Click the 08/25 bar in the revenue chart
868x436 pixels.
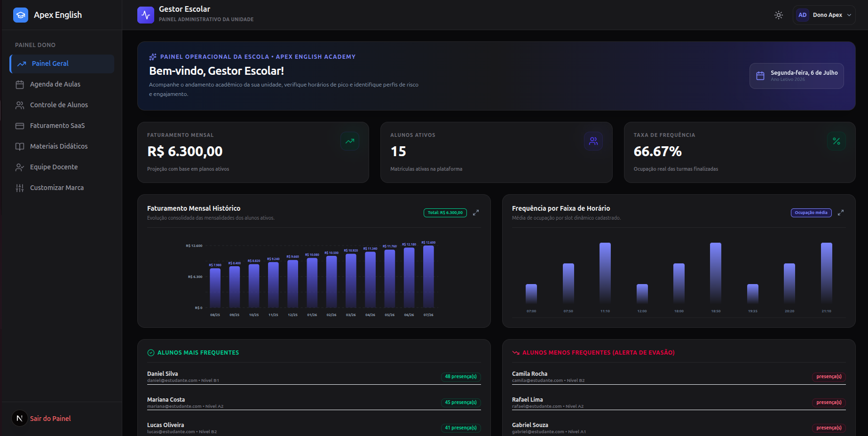(215, 288)
